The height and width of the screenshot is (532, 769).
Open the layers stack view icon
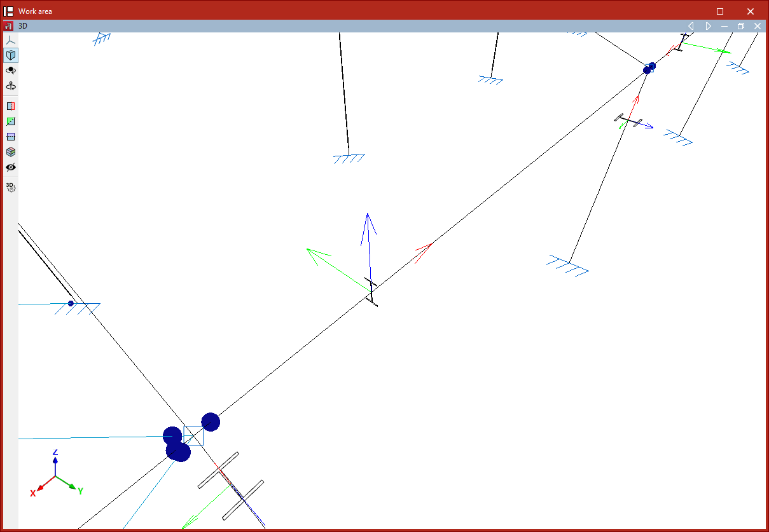(10, 152)
